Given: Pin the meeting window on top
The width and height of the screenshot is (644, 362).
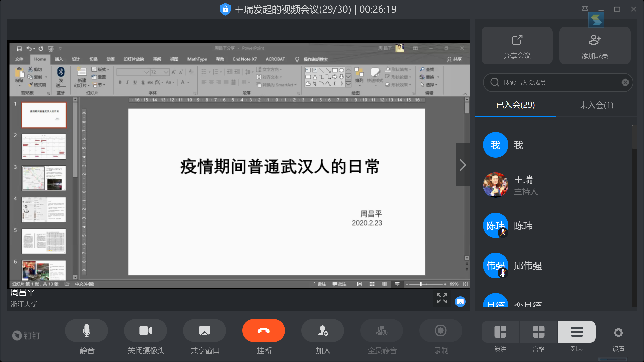Looking at the screenshot, I should [x=585, y=9].
